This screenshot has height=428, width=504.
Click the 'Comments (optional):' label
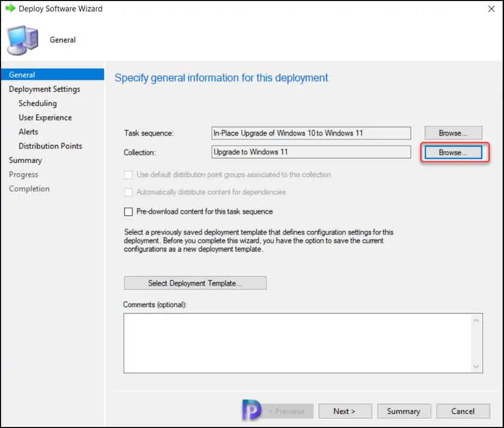coord(155,304)
